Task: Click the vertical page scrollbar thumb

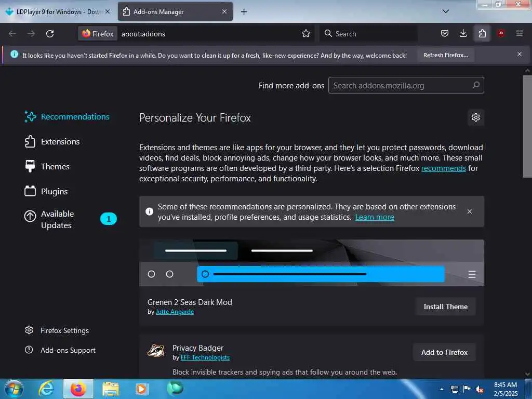Action: point(527,126)
